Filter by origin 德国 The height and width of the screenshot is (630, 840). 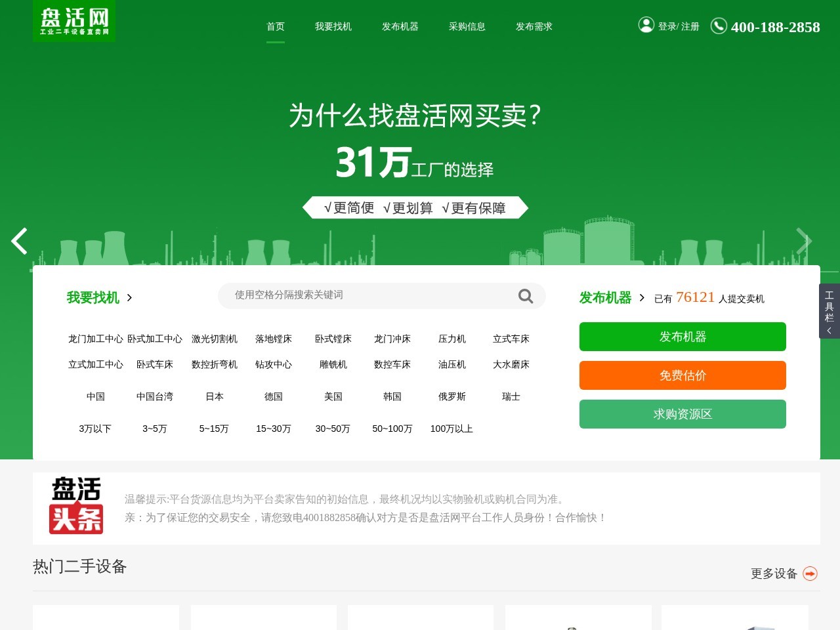tap(274, 397)
